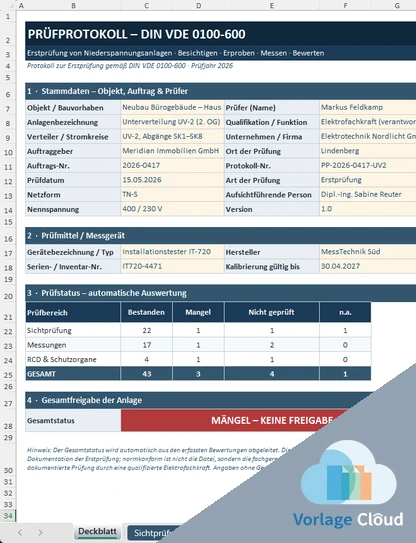Select the calibration date '30.04.2027'

tap(368, 266)
